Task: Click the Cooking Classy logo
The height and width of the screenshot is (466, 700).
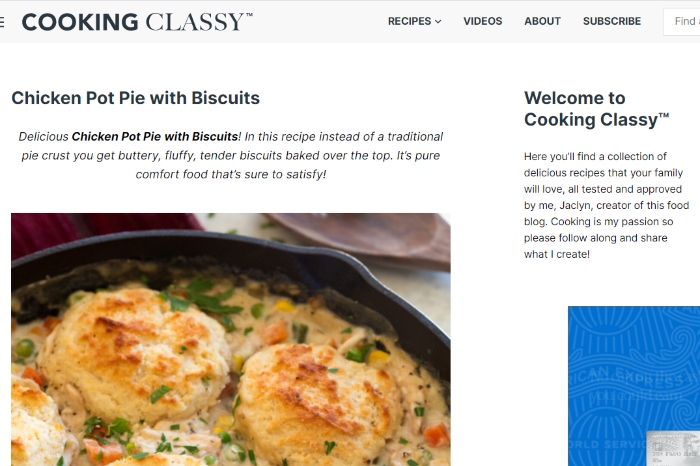Action: click(137, 21)
